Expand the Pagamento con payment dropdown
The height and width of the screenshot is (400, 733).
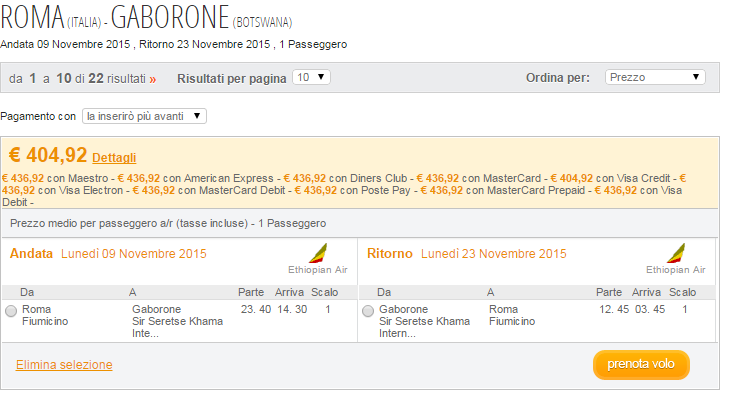[x=144, y=116]
